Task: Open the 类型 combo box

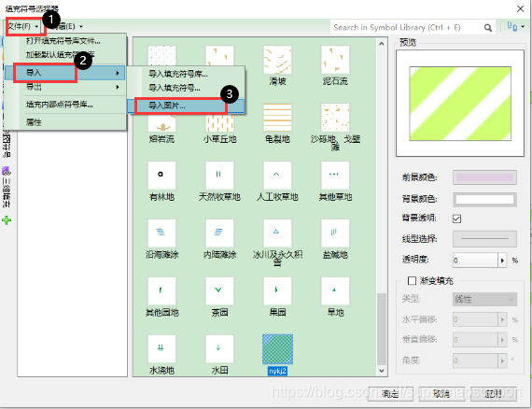Action: pyautogui.click(x=484, y=299)
